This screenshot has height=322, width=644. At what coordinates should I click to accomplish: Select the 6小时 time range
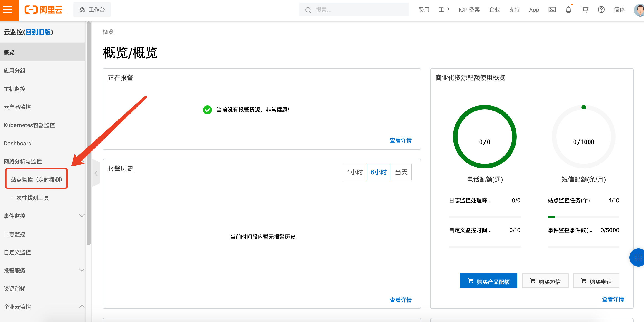point(379,172)
